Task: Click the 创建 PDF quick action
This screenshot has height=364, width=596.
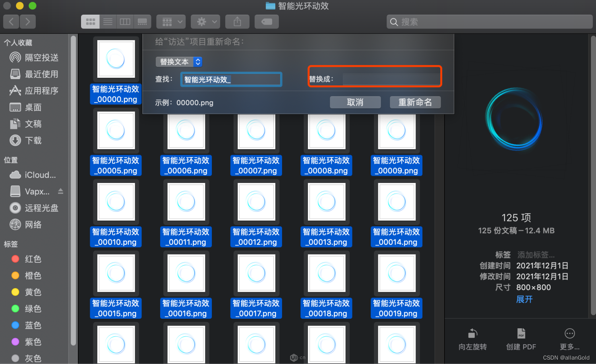Action: coord(521,337)
